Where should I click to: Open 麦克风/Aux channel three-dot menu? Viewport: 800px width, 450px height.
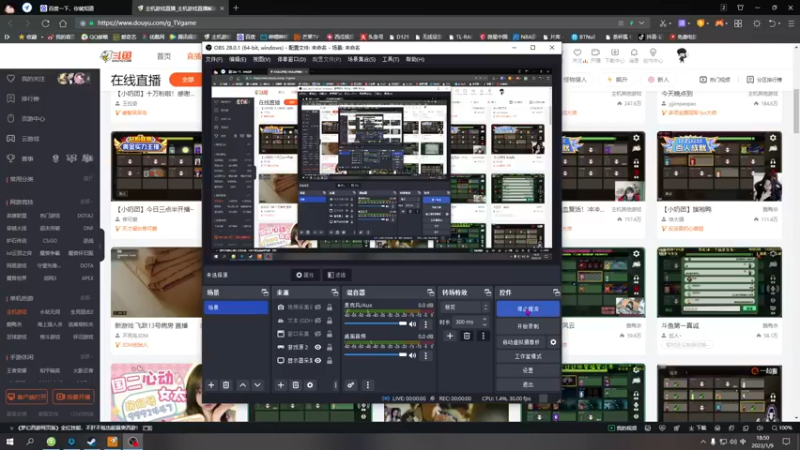click(426, 324)
